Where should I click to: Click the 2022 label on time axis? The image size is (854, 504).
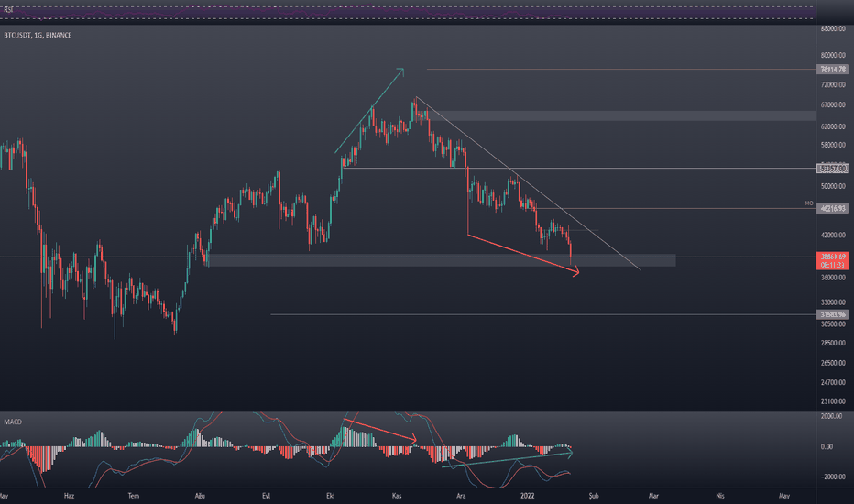tap(529, 495)
